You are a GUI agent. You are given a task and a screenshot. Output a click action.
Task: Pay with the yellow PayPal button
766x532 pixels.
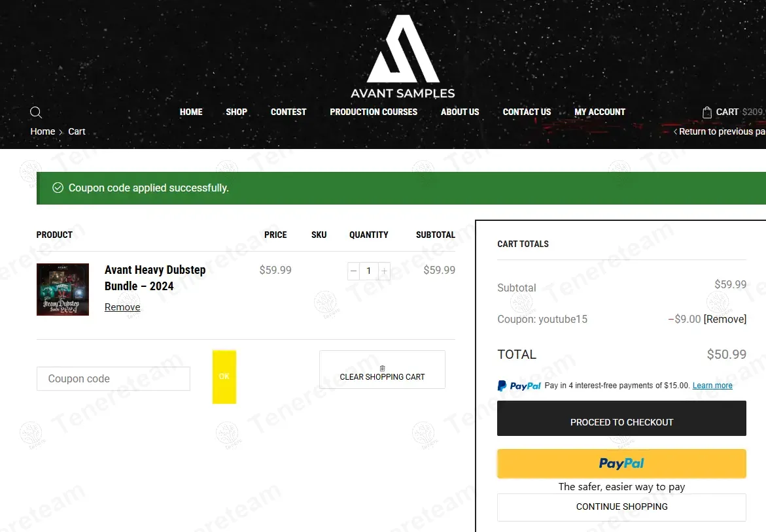pyautogui.click(x=621, y=463)
